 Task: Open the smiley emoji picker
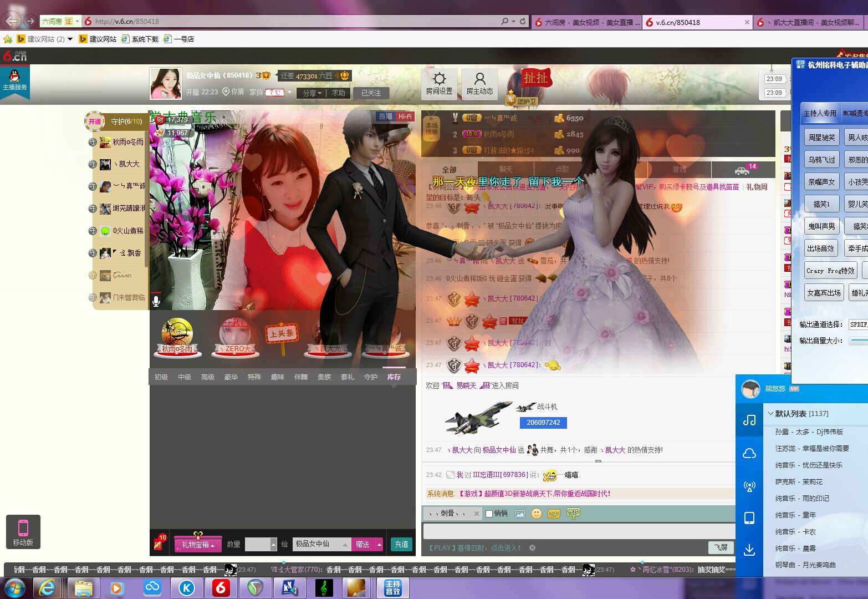tap(536, 514)
